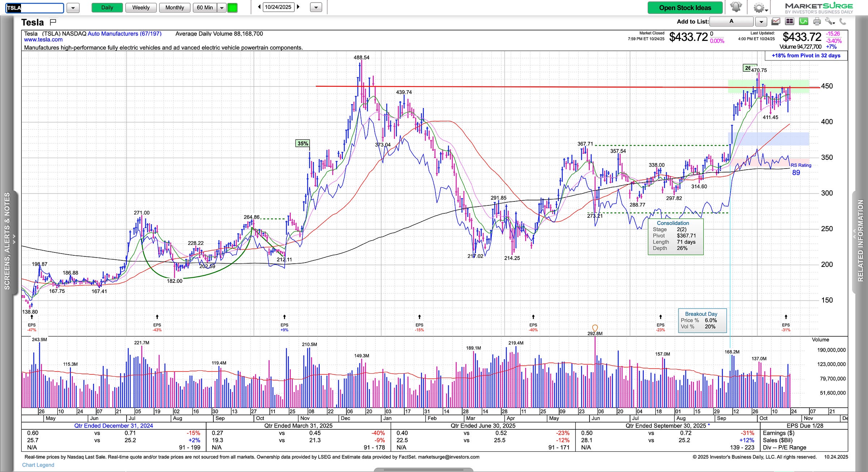Open the settings gear menu
Screen dimensions: 868x472
point(759,8)
